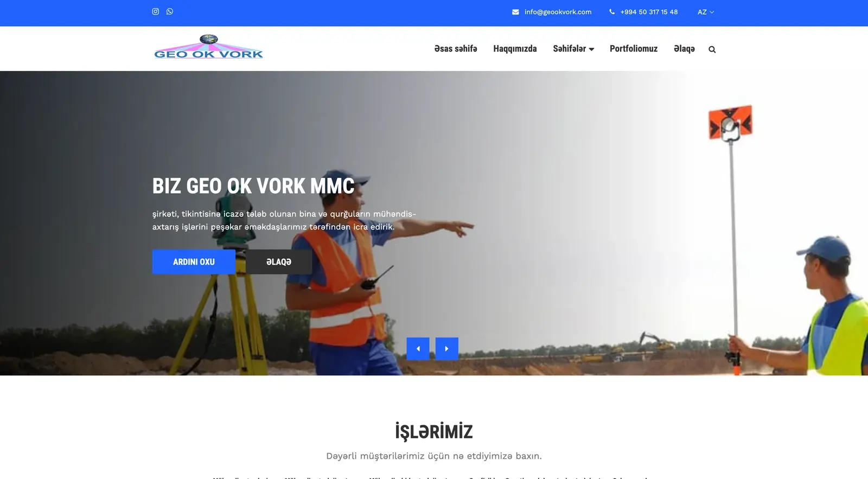Select Portfoliomuz from the nav bar

[x=633, y=49]
